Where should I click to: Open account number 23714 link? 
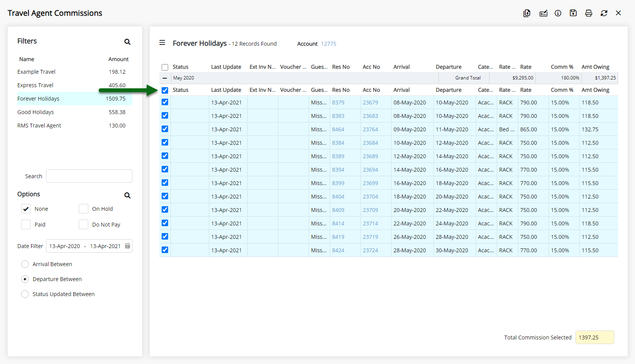tap(370, 223)
